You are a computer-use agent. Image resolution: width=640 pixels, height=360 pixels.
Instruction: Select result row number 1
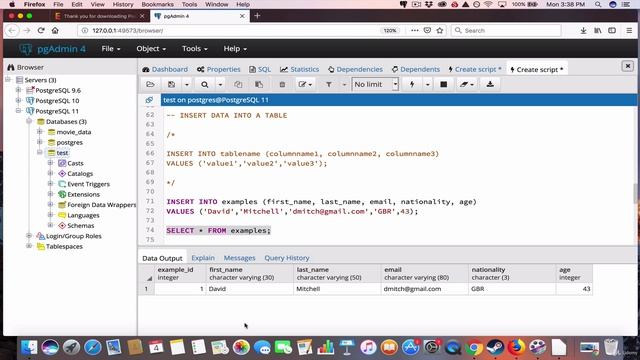tap(146, 289)
